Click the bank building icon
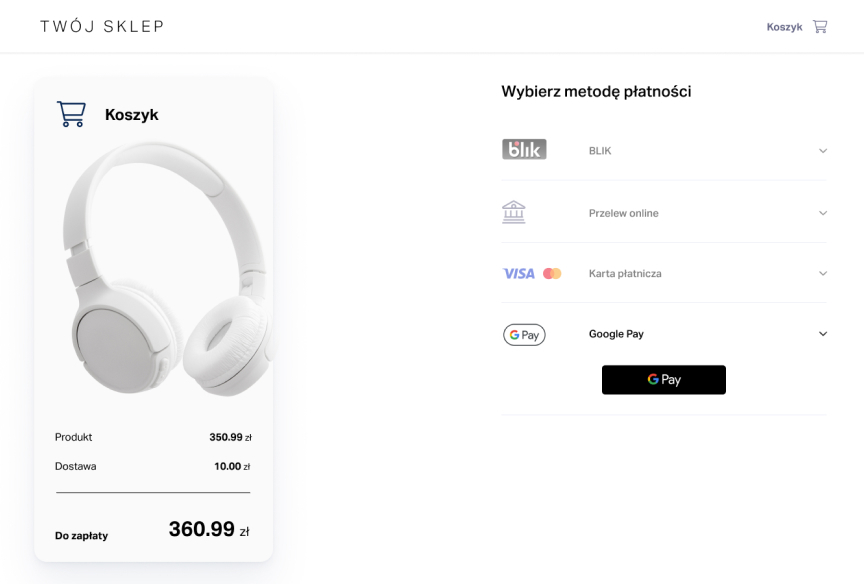864x584 pixels. click(x=513, y=212)
